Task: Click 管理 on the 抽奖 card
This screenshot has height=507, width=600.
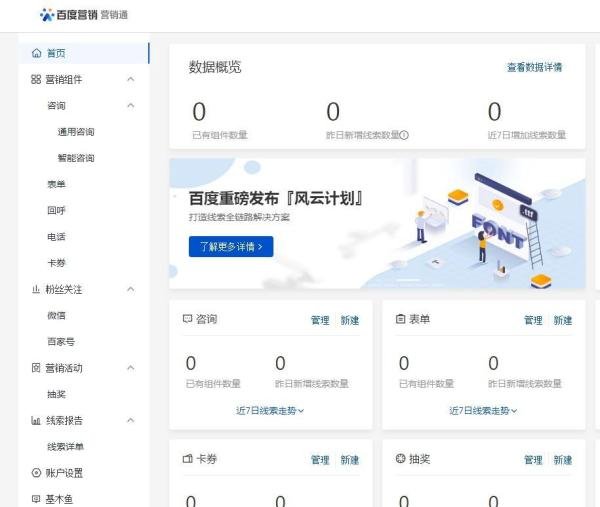Action: pyautogui.click(x=533, y=460)
